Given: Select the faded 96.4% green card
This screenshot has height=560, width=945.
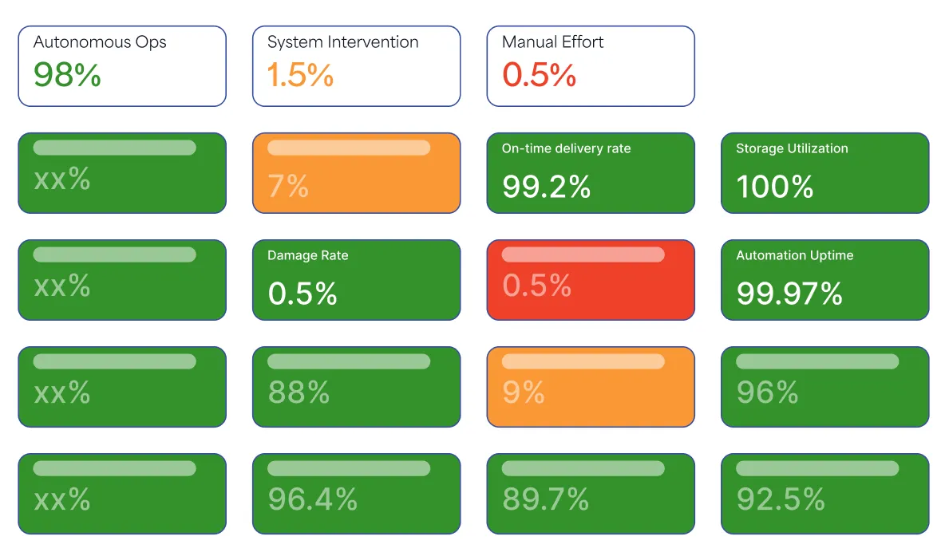Looking at the screenshot, I should [356, 494].
